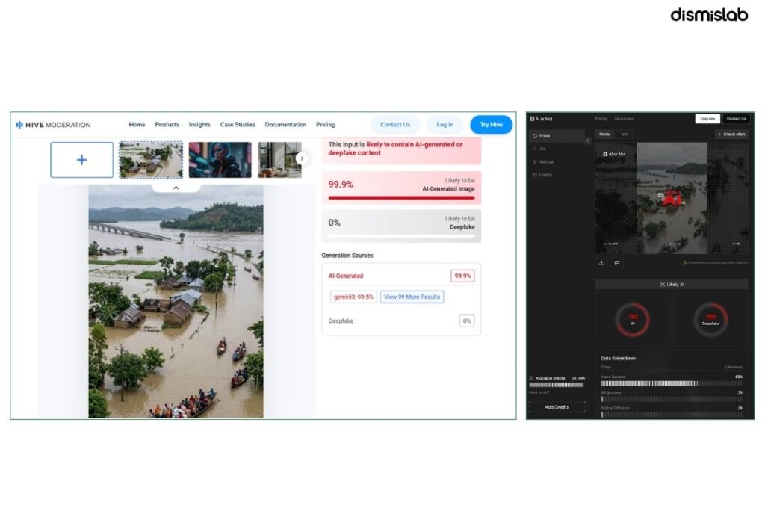This screenshot has width=765, height=532.
Task: Click the plus icon to upload image
Action: (81, 160)
